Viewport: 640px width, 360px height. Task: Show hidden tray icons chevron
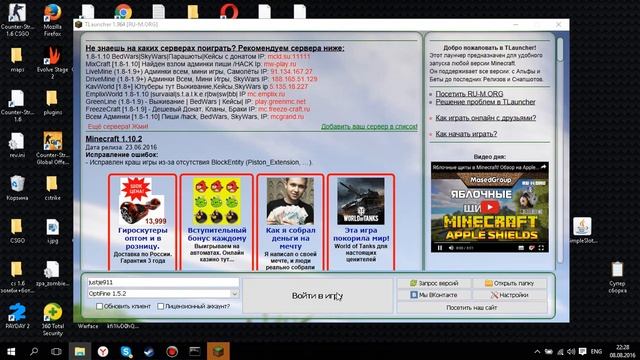tap(537, 351)
